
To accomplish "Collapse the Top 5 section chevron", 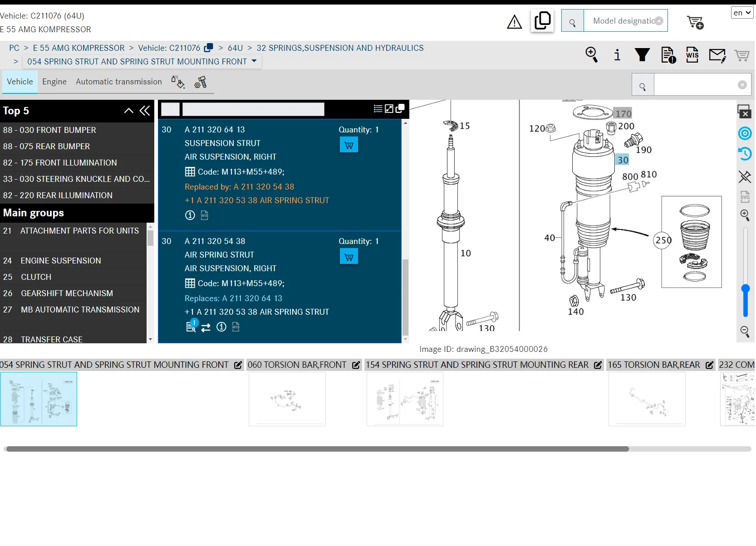I will [129, 111].
